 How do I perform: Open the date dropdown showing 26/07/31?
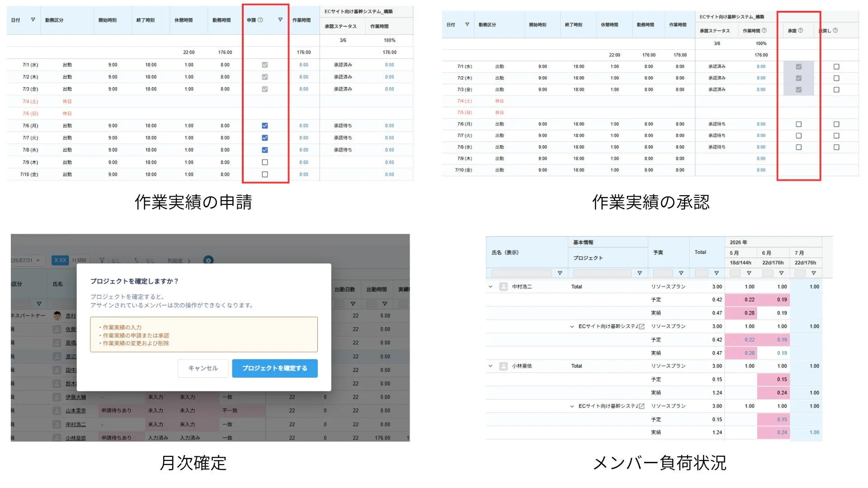click(27, 261)
